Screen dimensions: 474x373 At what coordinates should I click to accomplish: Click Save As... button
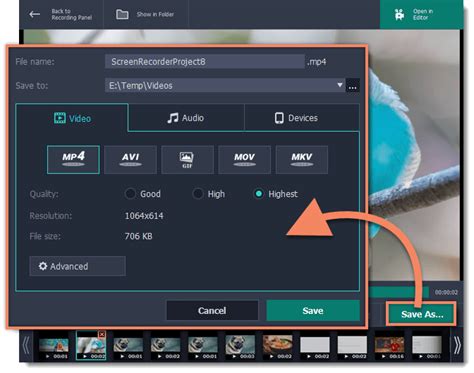click(x=422, y=314)
